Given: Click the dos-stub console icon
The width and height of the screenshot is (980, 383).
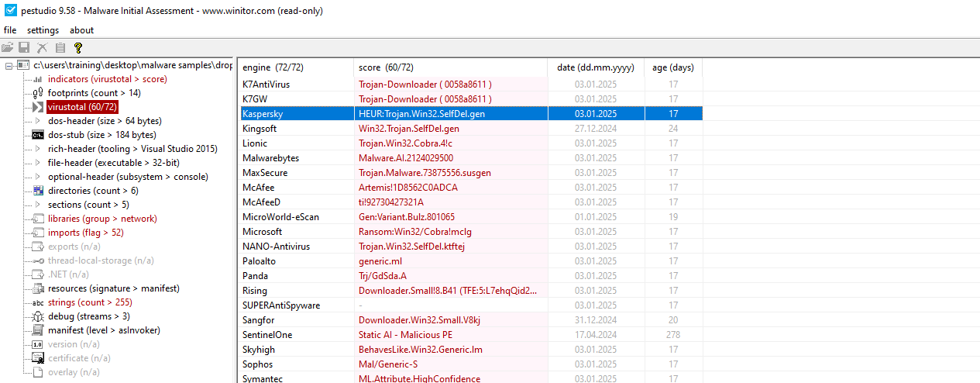Looking at the screenshot, I should point(37,135).
